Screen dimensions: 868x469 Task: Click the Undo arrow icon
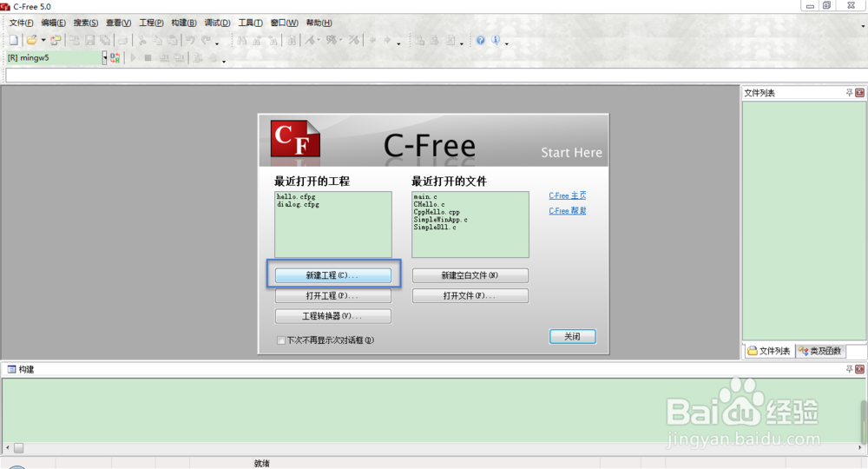[x=190, y=40]
